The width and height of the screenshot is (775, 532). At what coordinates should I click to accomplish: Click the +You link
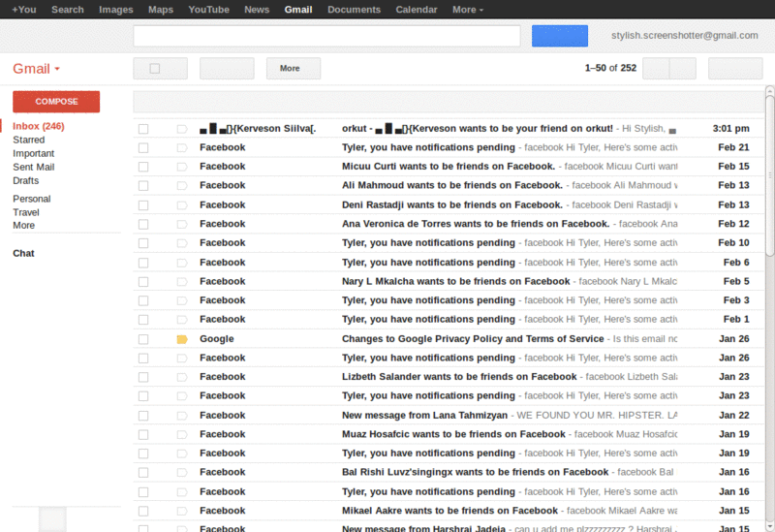pyautogui.click(x=23, y=10)
